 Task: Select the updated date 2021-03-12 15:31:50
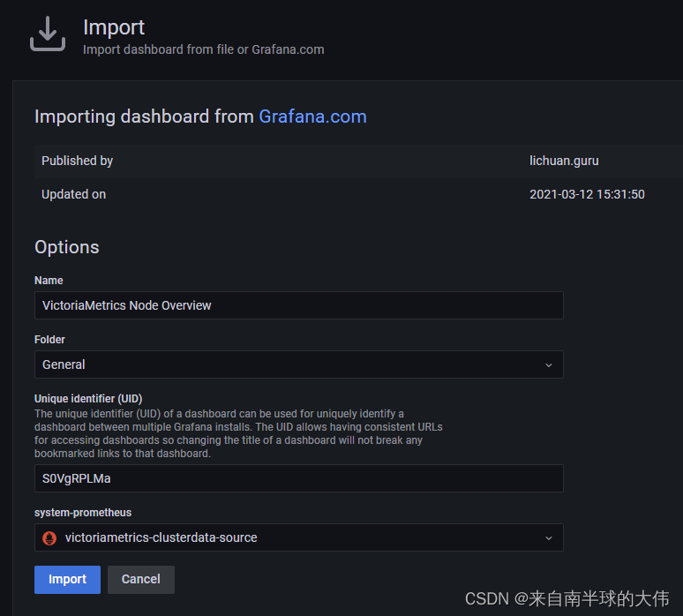(x=587, y=194)
